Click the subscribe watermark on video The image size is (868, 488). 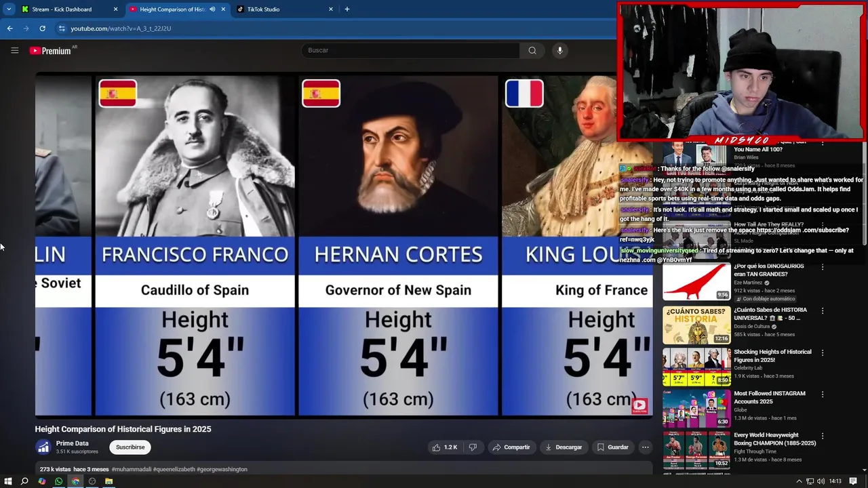coord(639,405)
